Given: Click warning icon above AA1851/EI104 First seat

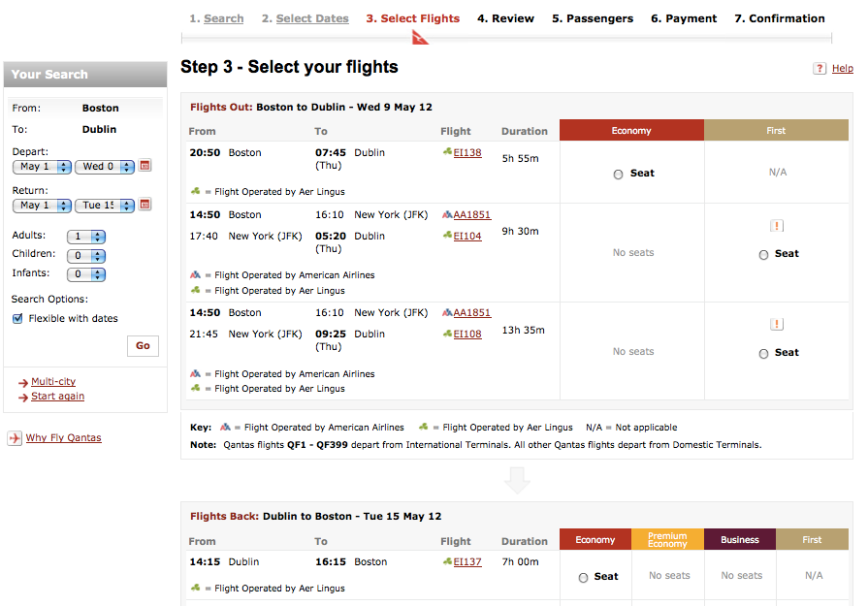Looking at the screenshot, I should click(776, 226).
